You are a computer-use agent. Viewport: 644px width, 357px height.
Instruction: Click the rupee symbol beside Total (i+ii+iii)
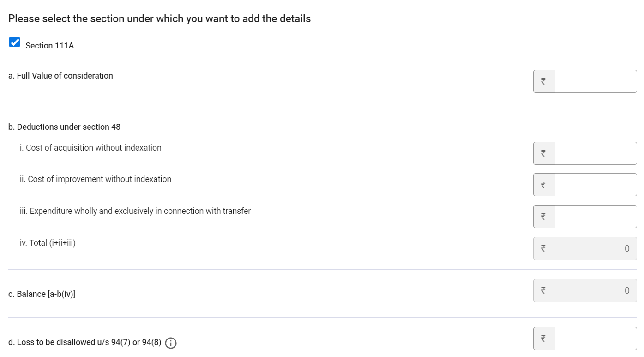[544, 248]
